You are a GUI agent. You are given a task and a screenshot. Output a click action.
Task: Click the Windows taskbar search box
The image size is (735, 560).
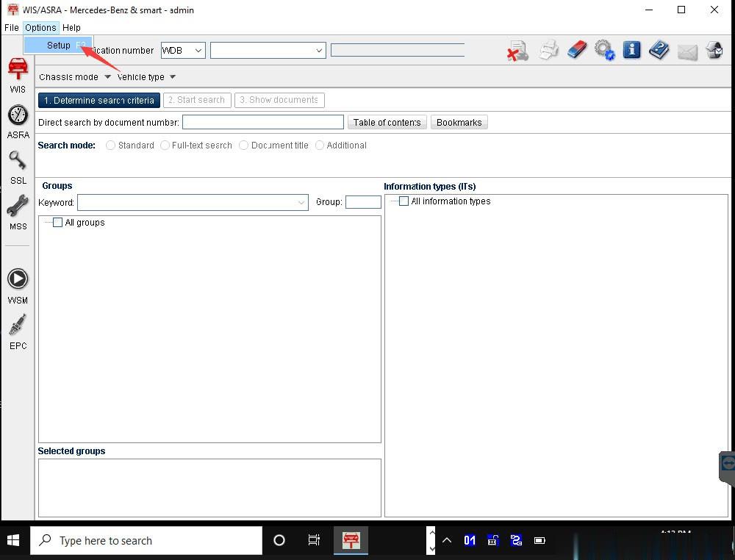pyautogui.click(x=146, y=540)
